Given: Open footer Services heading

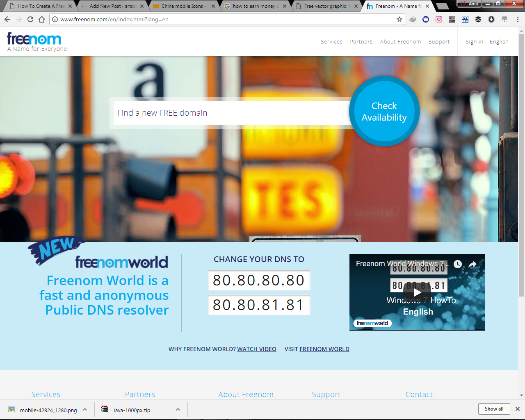Looking at the screenshot, I should tap(46, 394).
